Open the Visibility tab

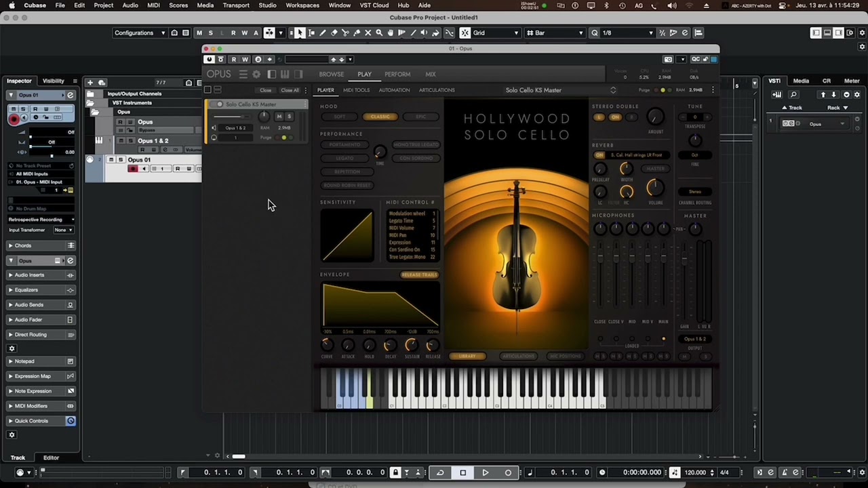(54, 81)
